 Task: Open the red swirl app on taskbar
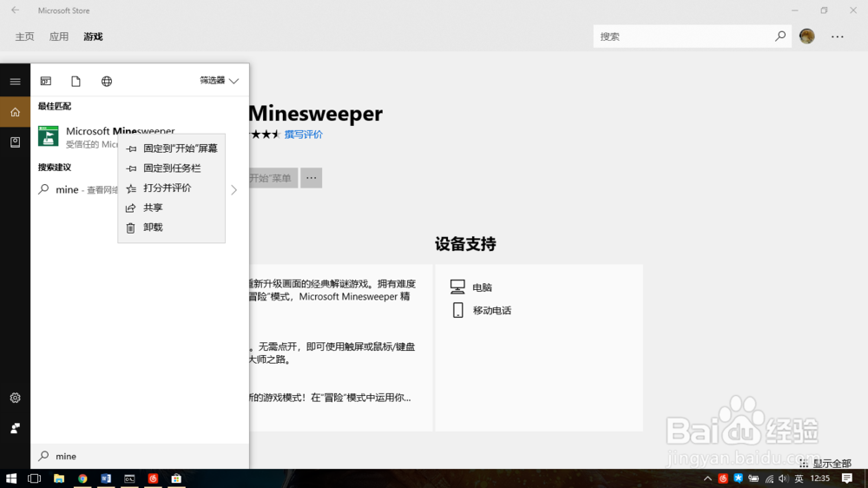(x=154, y=478)
